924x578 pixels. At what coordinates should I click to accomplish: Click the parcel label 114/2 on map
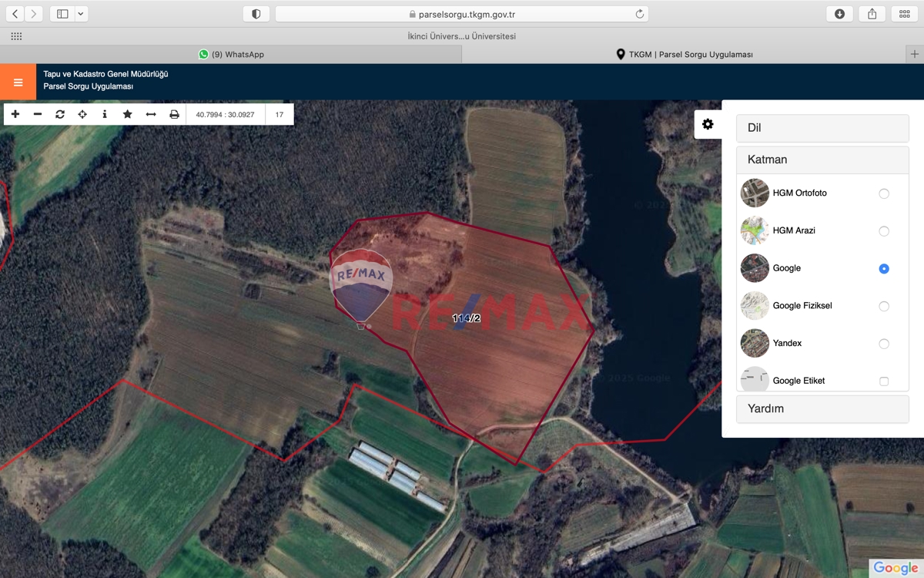pos(466,318)
